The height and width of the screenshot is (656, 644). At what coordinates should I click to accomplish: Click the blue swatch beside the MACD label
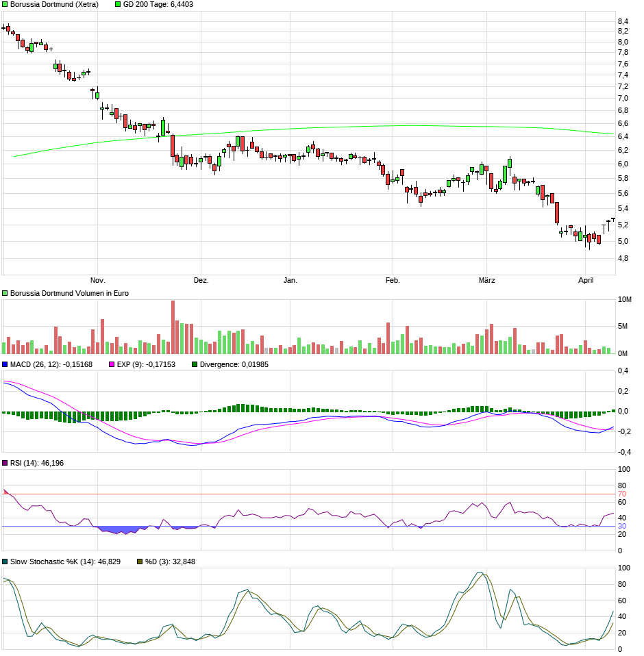tap(5, 364)
